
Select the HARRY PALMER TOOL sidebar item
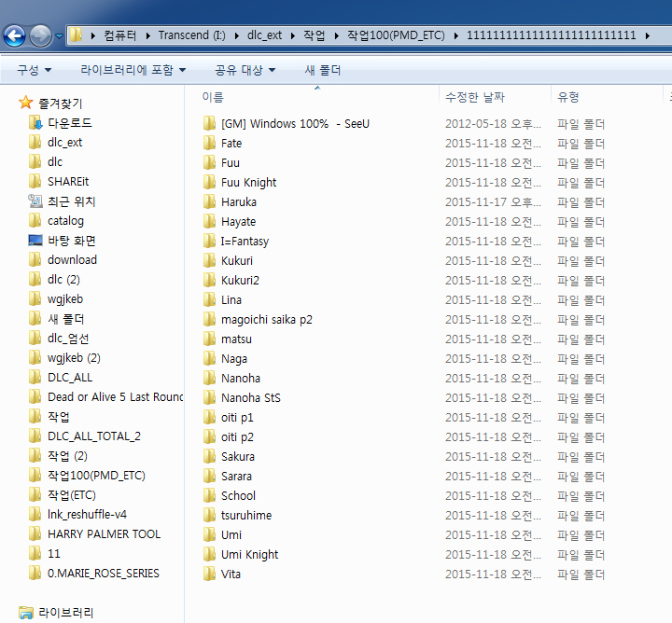(104, 534)
